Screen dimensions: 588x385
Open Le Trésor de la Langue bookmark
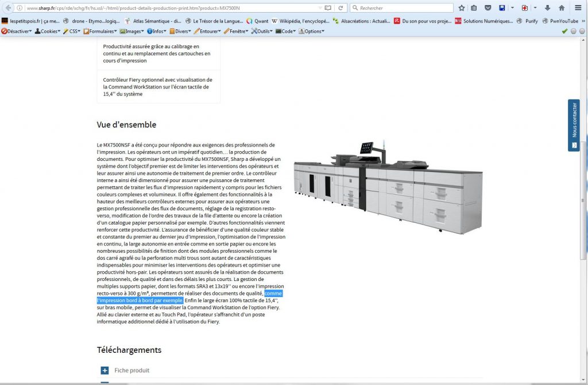(214, 21)
